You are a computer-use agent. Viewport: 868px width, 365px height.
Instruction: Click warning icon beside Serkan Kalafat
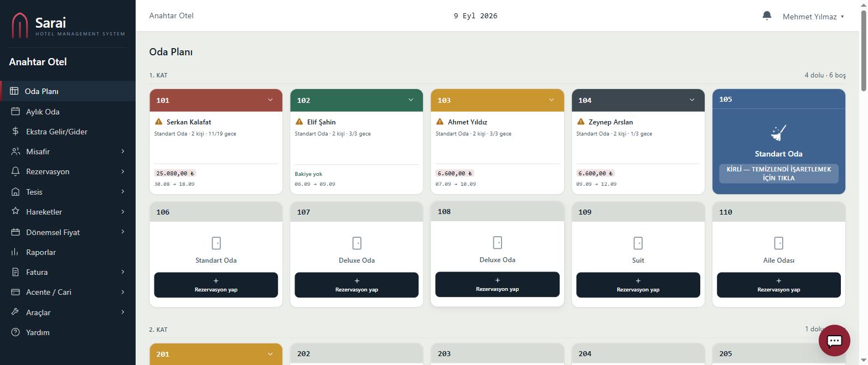point(159,122)
